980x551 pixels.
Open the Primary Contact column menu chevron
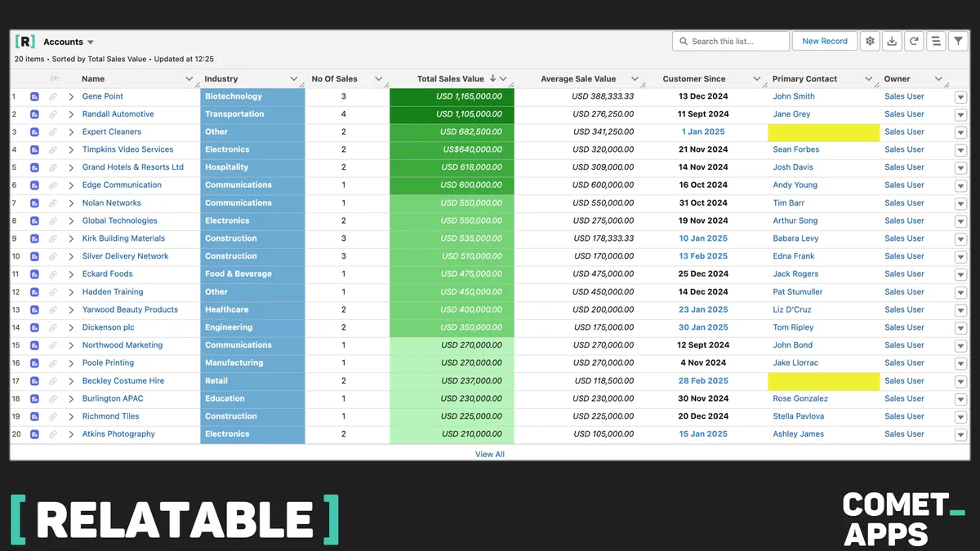point(869,79)
